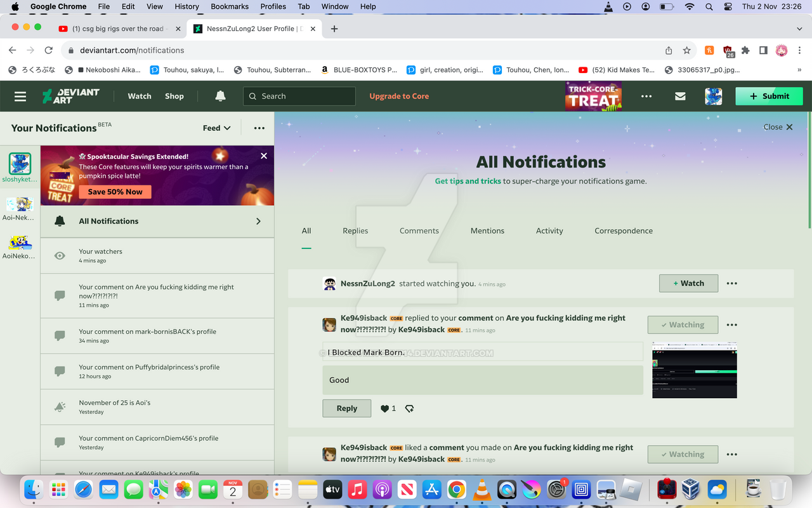The width and height of the screenshot is (812, 508).
Task: Click the share icon in address bar
Action: pyautogui.click(x=669, y=50)
